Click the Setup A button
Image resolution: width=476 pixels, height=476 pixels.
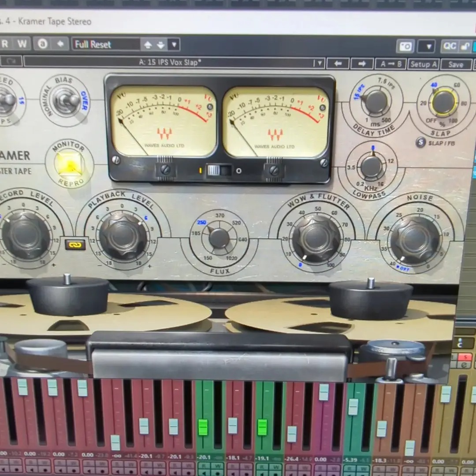(x=423, y=64)
